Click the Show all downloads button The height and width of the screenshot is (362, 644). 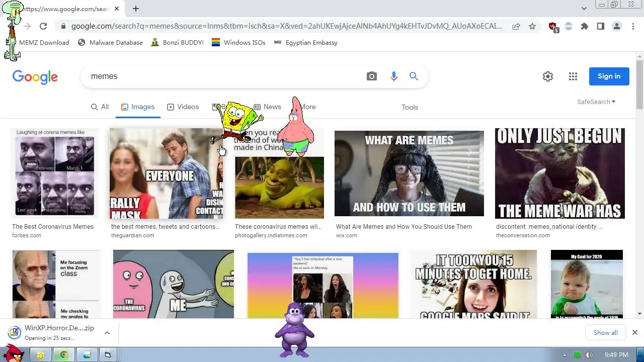click(x=605, y=332)
